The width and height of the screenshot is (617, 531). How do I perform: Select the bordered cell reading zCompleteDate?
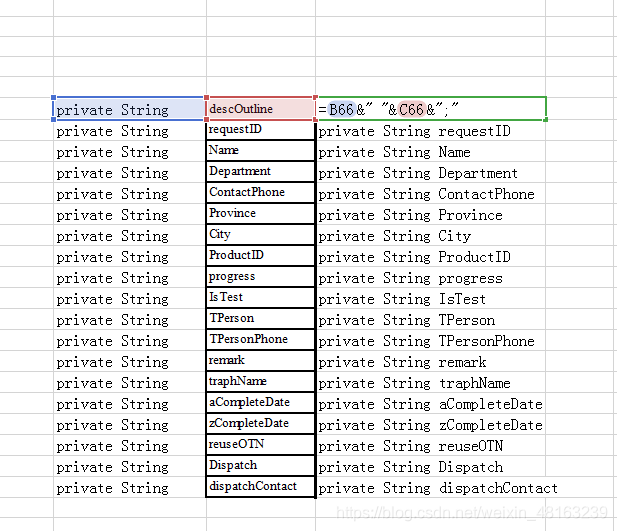click(260, 424)
